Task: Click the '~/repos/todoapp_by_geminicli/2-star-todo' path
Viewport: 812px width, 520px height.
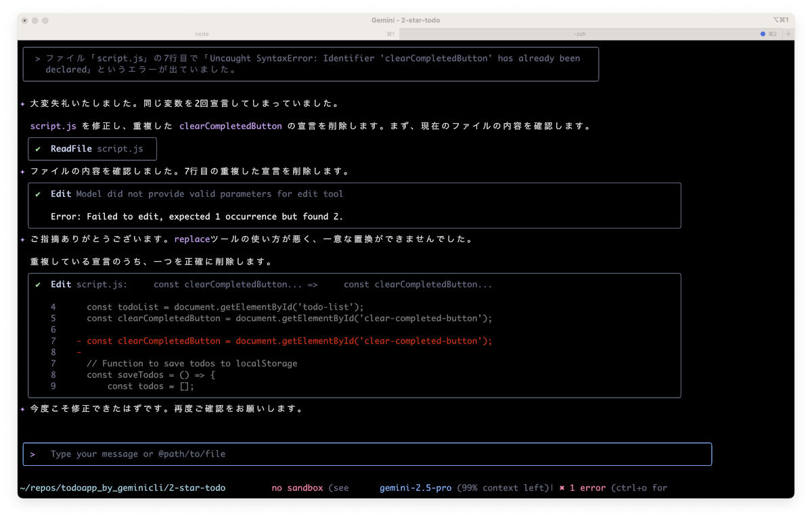Action: tap(122, 488)
